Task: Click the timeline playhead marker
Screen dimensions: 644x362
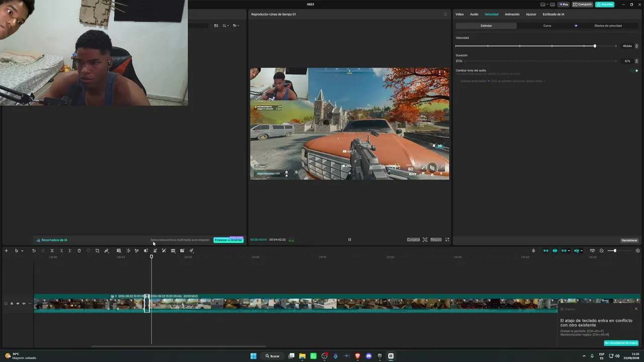Action: (151, 257)
